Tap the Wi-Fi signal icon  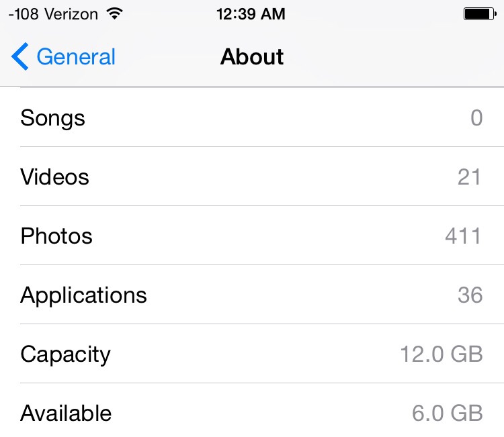[x=115, y=14]
